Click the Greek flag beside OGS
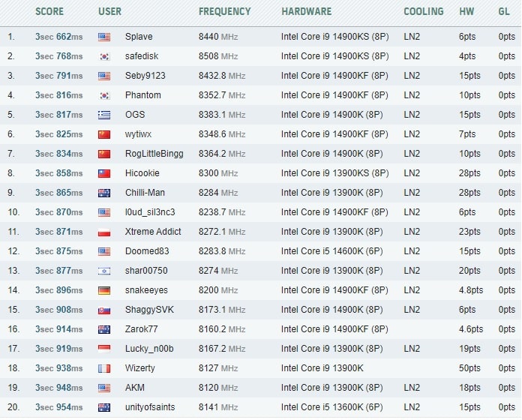 [104, 115]
